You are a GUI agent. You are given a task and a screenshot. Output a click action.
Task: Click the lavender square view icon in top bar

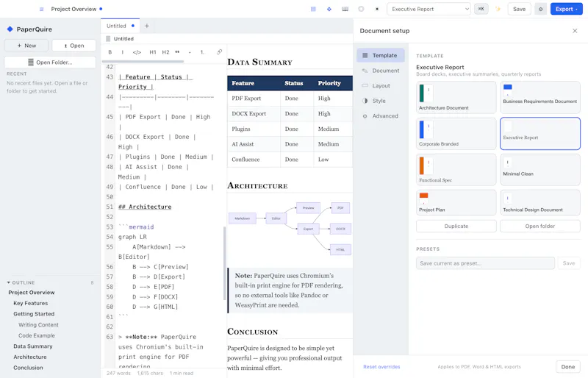pyautogui.click(x=313, y=9)
